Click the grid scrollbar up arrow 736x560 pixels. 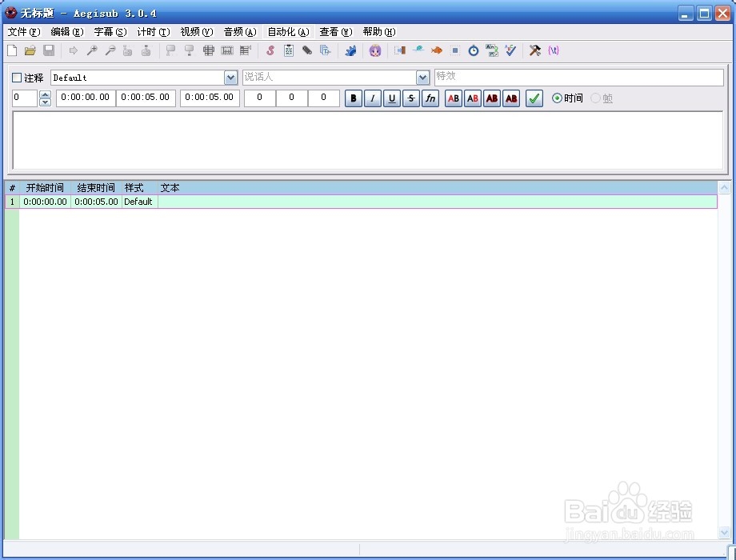(724, 188)
